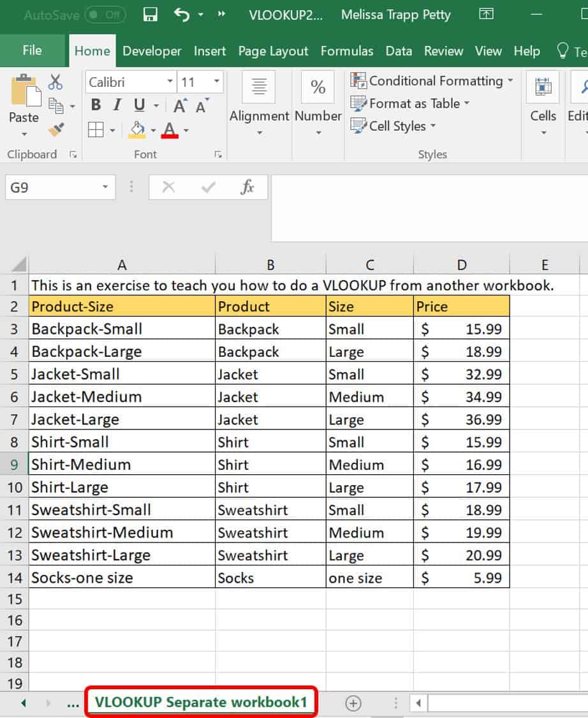
Task: Toggle the AutoSave switch
Action: pos(105,15)
